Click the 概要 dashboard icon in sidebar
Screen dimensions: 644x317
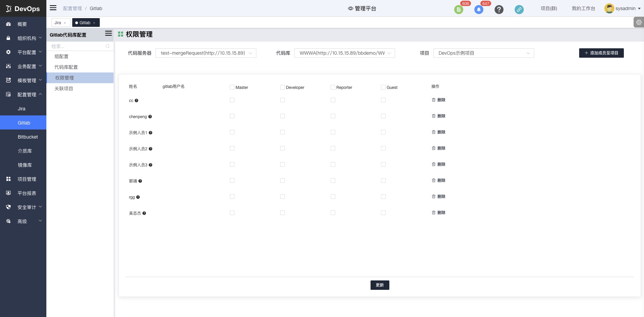8,24
